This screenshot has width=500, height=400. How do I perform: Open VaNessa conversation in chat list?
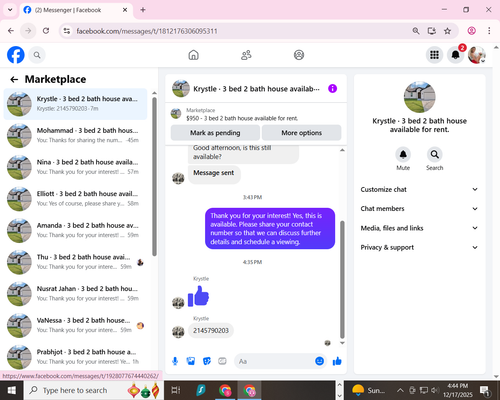tap(75, 325)
